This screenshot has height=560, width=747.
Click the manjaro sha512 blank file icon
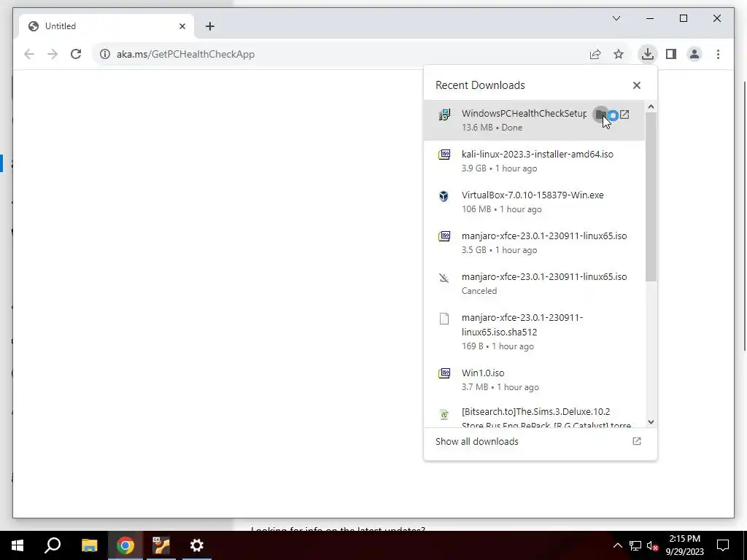click(444, 319)
